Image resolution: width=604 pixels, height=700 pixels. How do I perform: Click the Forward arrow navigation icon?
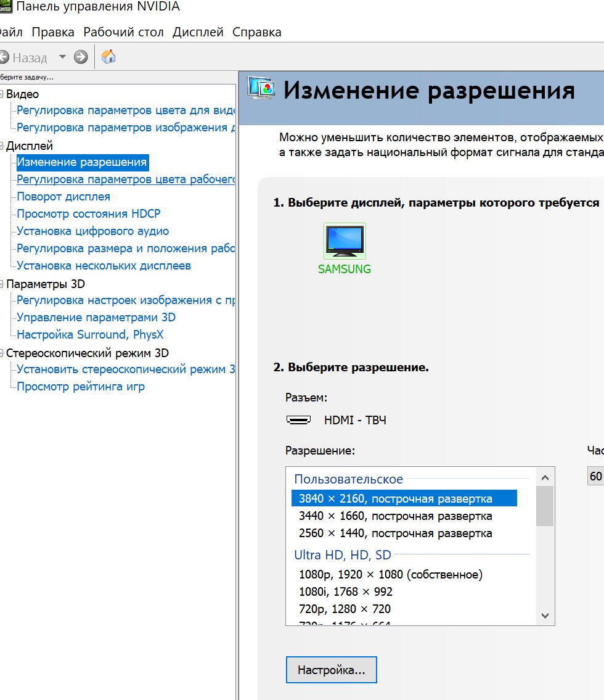click(81, 57)
